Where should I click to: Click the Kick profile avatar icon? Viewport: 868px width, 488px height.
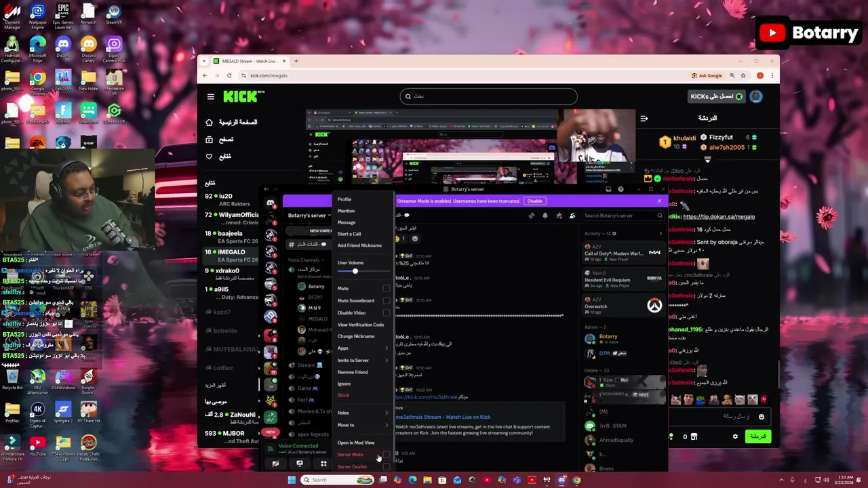(x=756, y=96)
